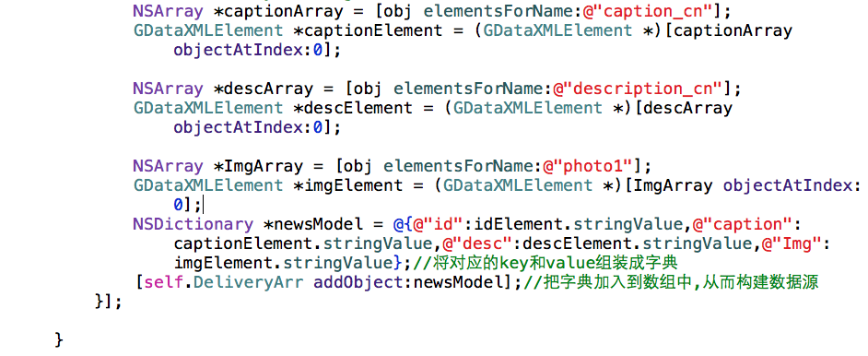Click the comment about key和value组装成字典
868x356 pixels.
(545, 263)
